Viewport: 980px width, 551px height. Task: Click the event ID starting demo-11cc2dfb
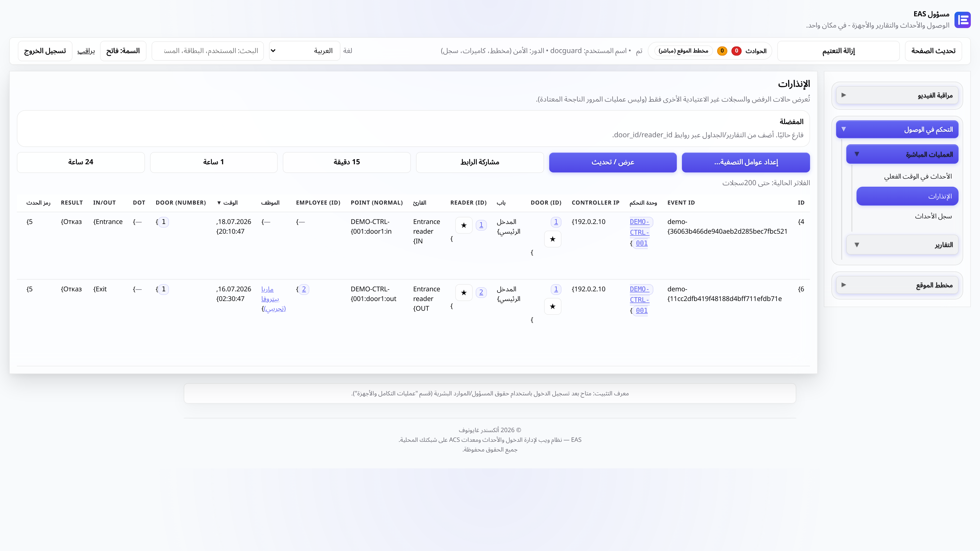(x=725, y=294)
